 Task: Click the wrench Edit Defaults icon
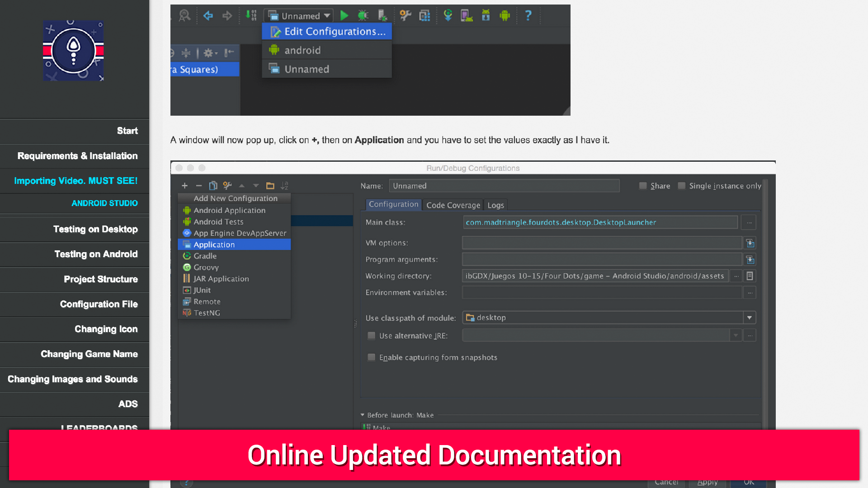click(227, 186)
